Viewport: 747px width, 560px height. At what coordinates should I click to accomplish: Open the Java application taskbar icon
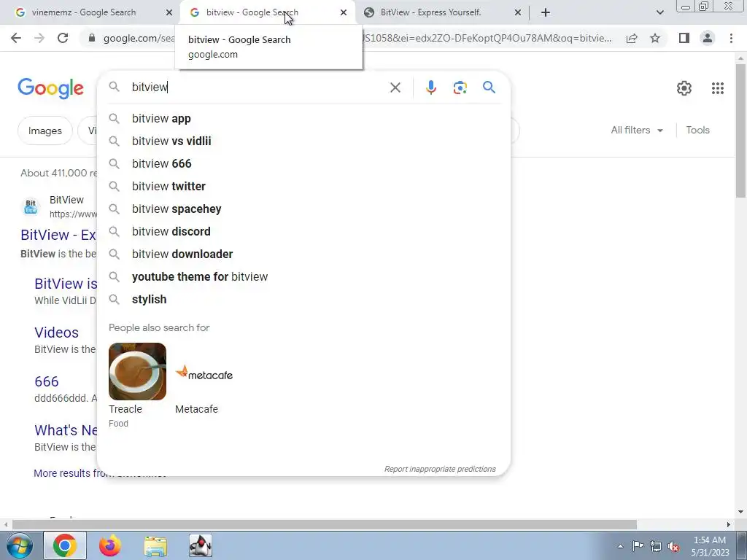[x=201, y=545]
